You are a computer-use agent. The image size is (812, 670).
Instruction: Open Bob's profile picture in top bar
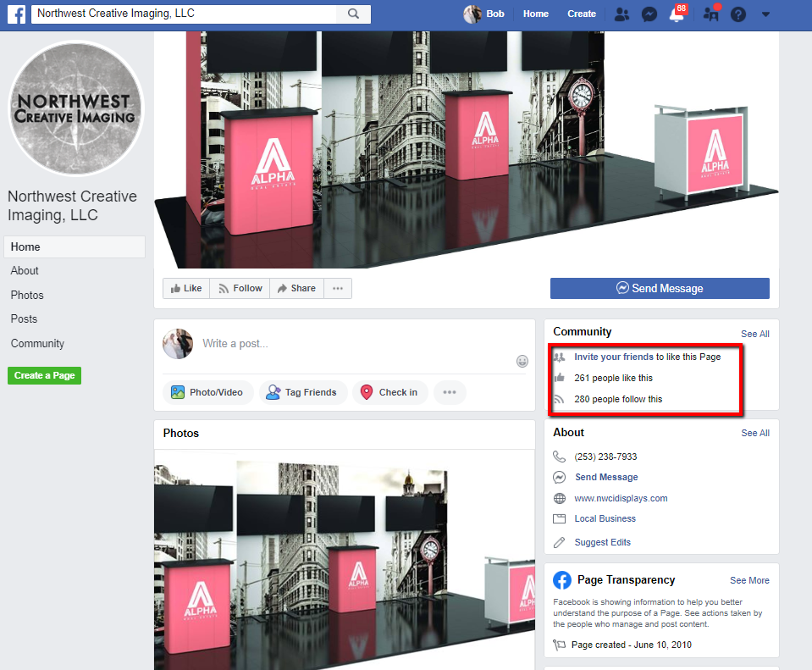point(472,14)
